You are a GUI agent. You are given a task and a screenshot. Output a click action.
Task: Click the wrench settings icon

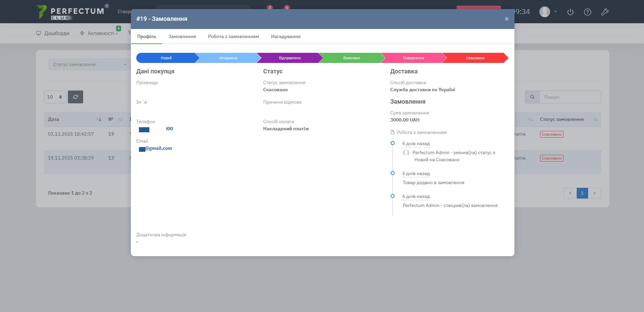point(605,12)
